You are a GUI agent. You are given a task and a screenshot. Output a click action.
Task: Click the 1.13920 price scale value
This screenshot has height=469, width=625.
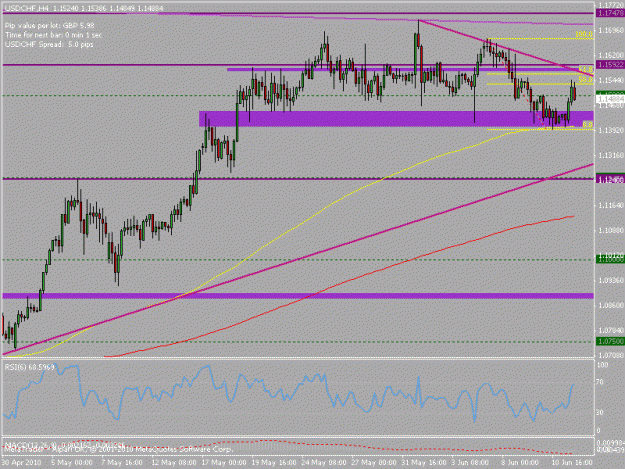(x=611, y=130)
